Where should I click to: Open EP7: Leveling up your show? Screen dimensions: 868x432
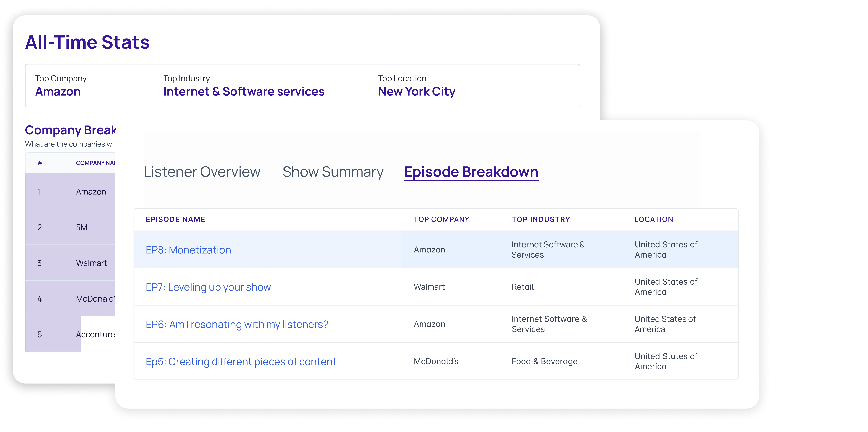coord(208,287)
